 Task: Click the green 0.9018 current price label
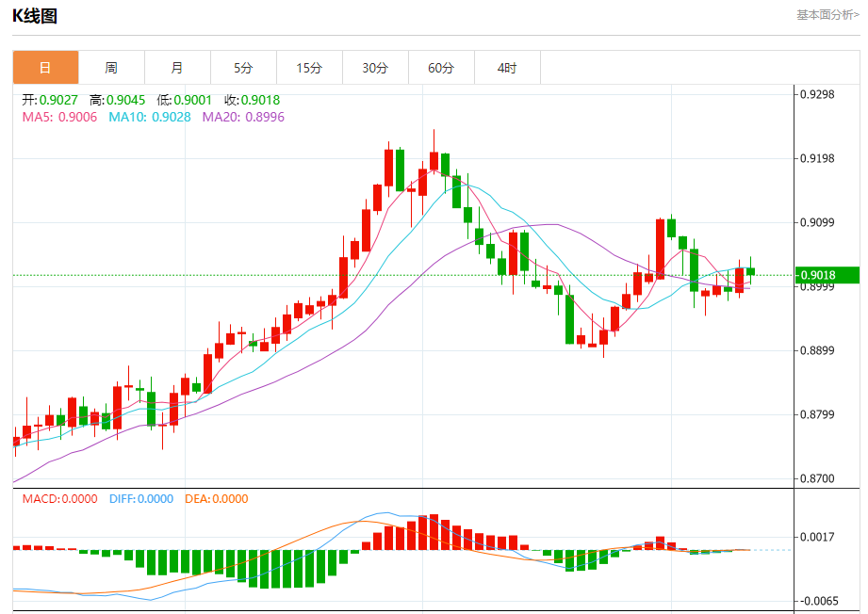(x=827, y=275)
